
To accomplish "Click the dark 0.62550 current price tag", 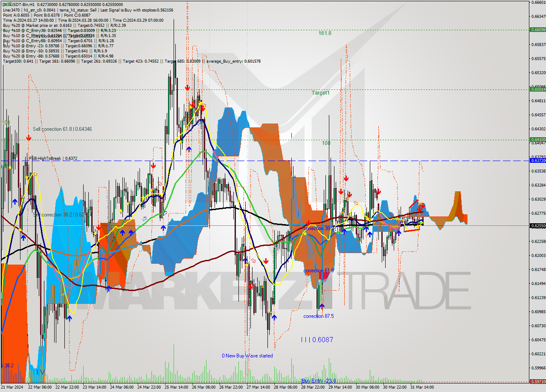I will tap(537, 225).
